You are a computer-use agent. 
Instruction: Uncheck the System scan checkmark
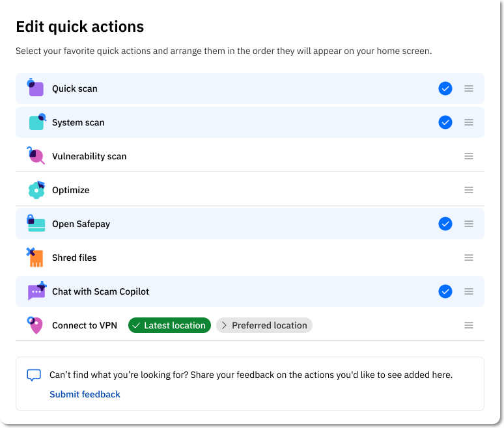[x=445, y=122]
